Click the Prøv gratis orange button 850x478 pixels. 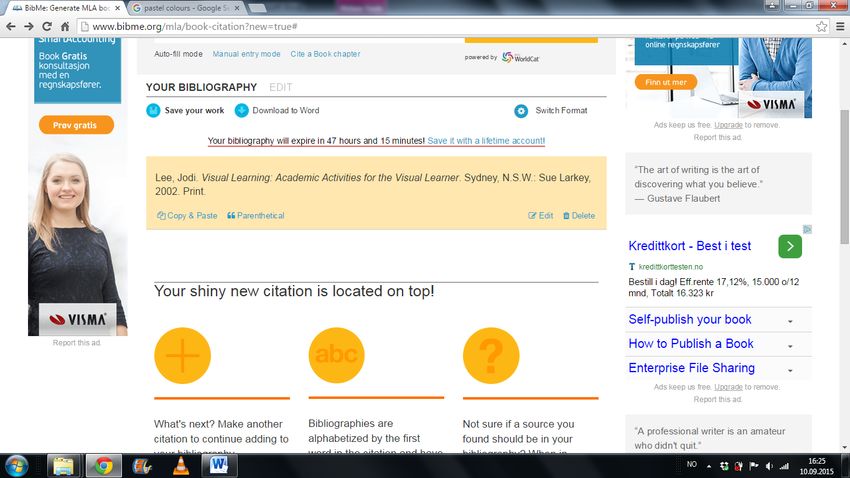point(76,125)
